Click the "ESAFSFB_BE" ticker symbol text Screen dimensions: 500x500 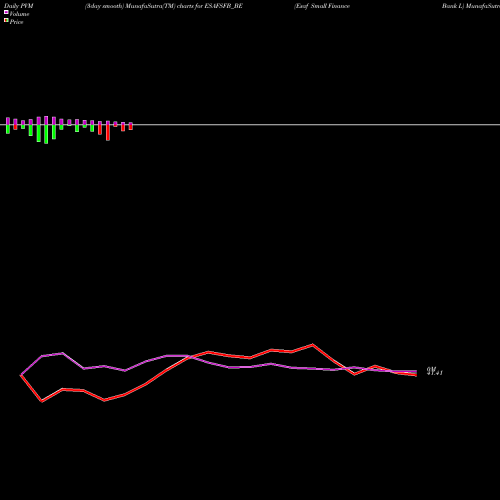tap(223, 6)
